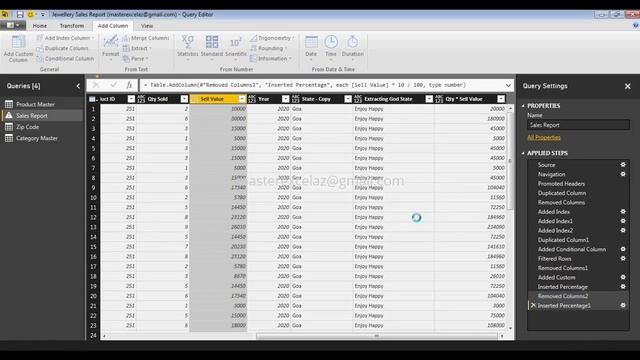Open State - Copy column filter dropdown
This screenshot has width=640, height=360.
348,99
